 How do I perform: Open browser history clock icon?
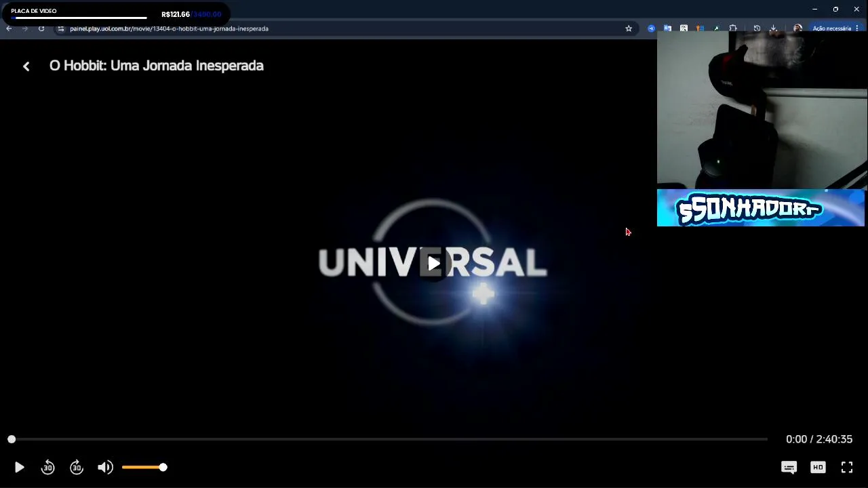coord(757,28)
